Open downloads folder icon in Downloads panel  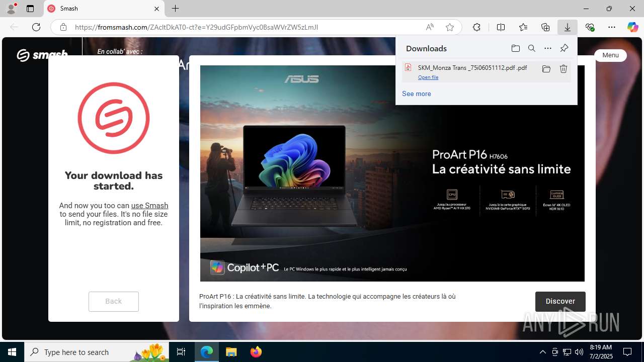click(515, 48)
